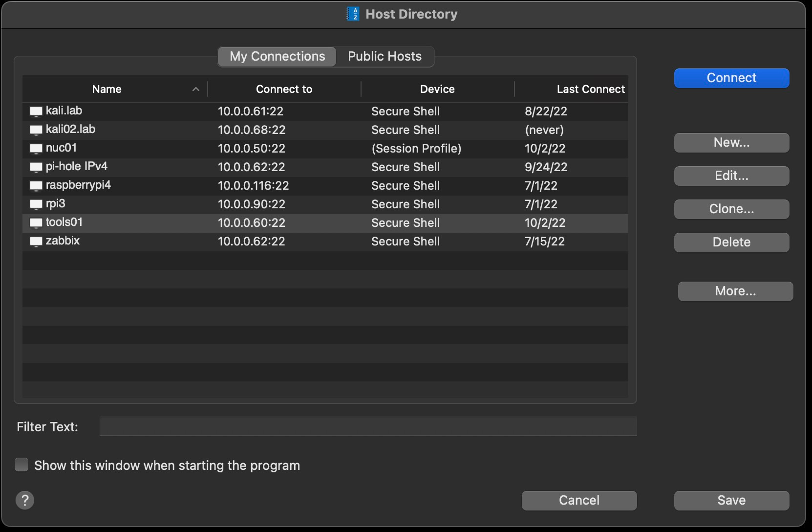The width and height of the screenshot is (812, 532).
Task: Open help via the question mark icon
Action: 25,500
